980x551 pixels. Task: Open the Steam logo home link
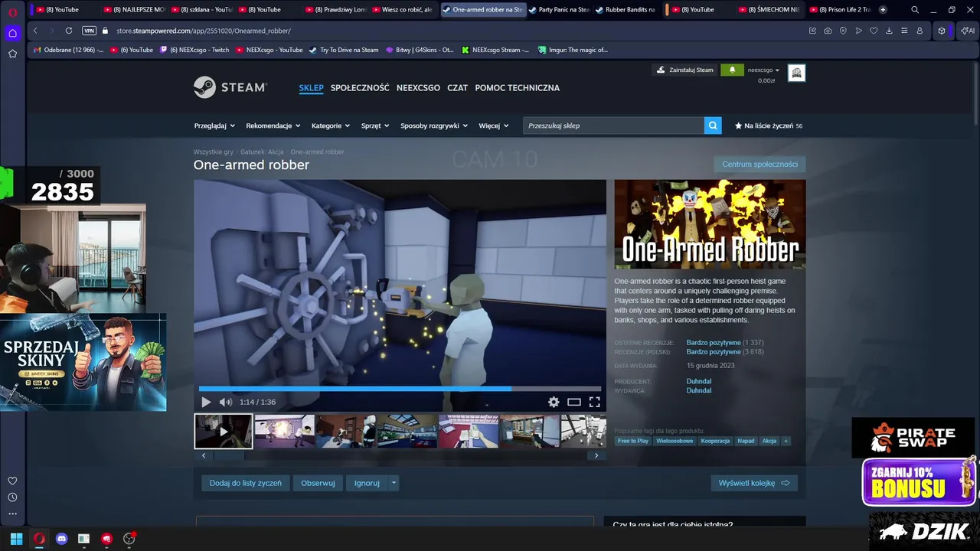(230, 87)
